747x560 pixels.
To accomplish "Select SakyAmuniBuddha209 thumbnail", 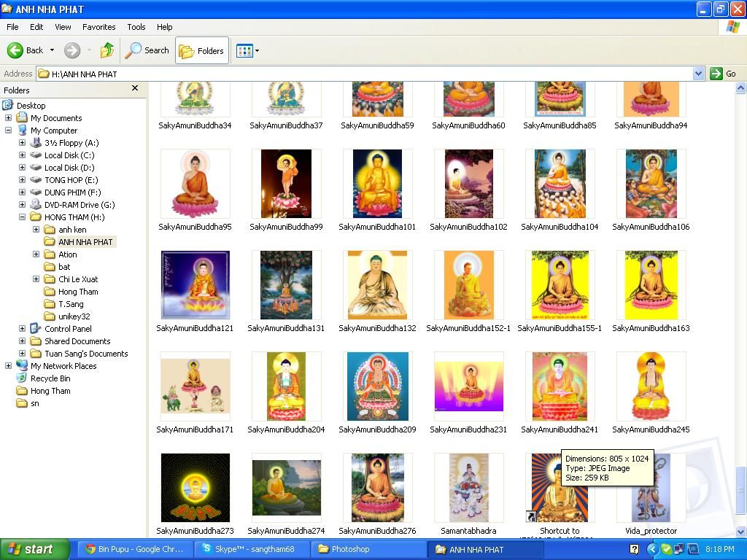I will [377, 386].
